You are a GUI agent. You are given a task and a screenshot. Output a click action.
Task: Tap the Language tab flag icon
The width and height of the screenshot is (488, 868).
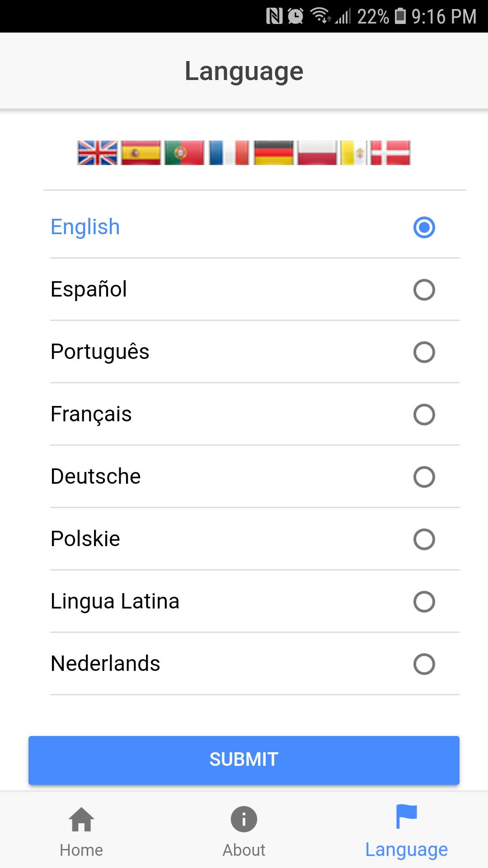click(x=406, y=817)
